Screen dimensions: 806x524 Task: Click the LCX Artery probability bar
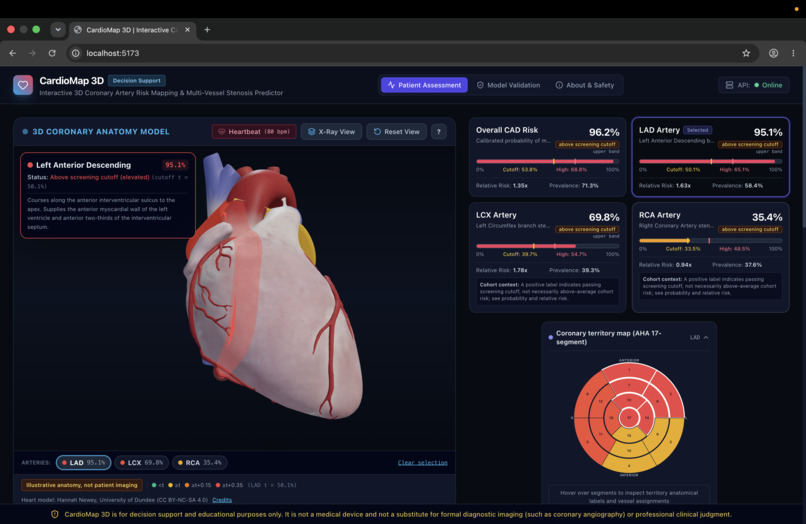tap(547, 246)
